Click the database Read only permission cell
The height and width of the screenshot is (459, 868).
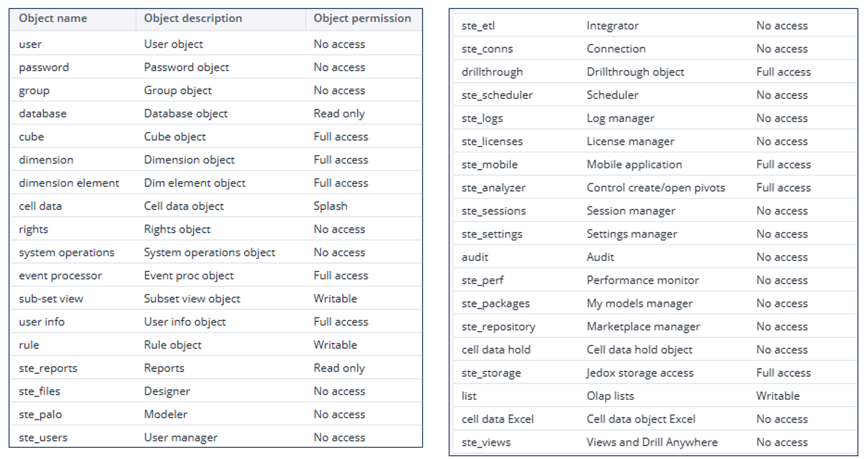point(339,114)
